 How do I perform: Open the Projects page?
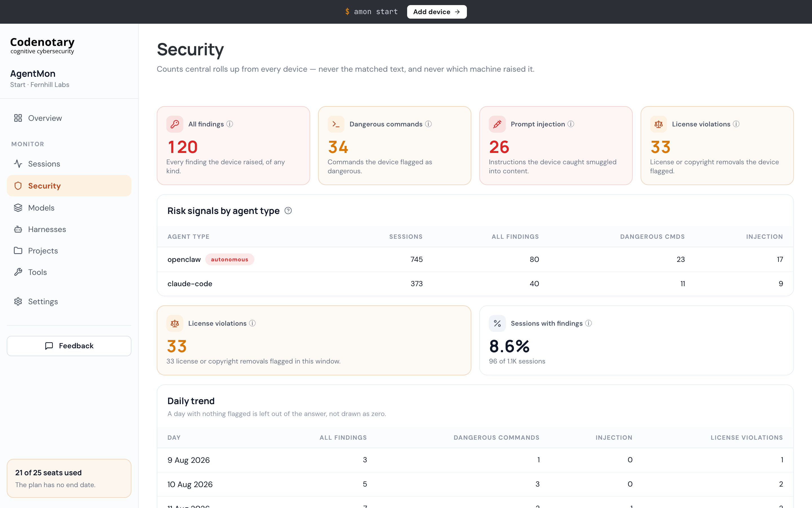(69, 251)
